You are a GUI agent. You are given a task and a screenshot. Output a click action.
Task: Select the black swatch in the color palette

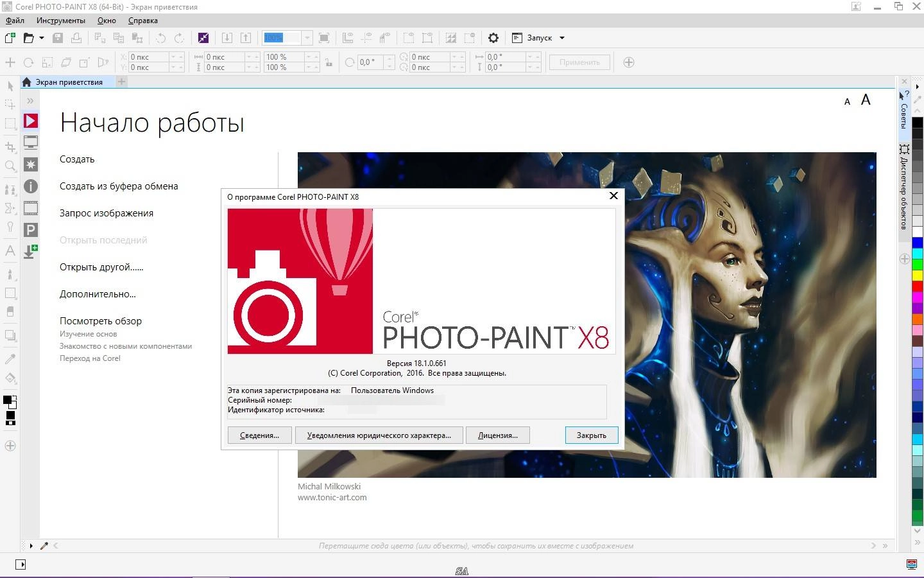918,122
